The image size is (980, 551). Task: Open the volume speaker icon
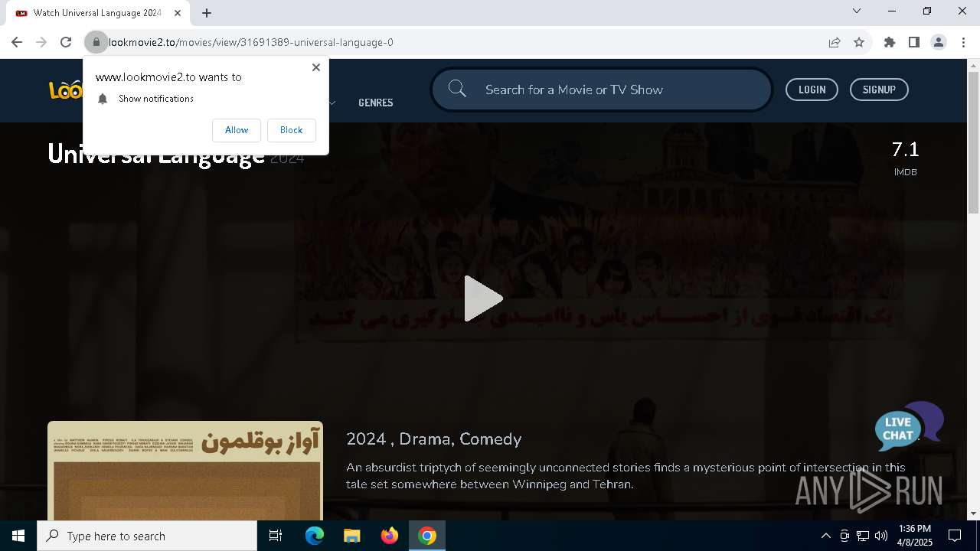(881, 536)
